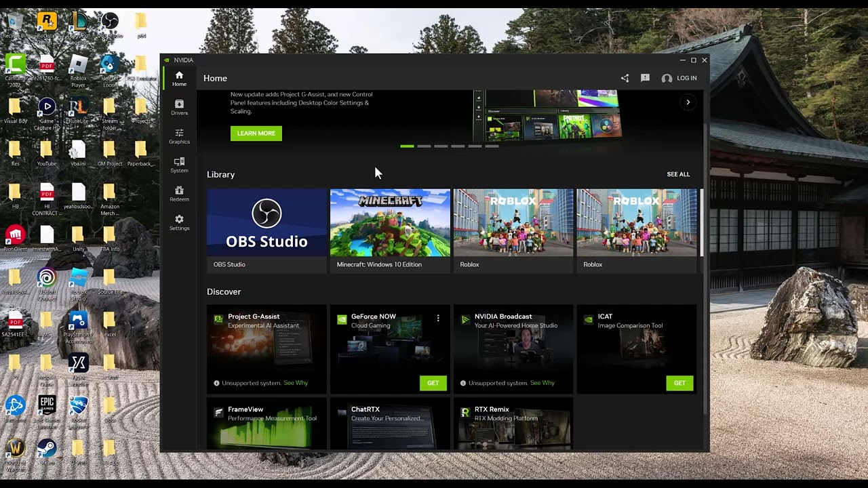Click the feedback notification icon in header

645,78
